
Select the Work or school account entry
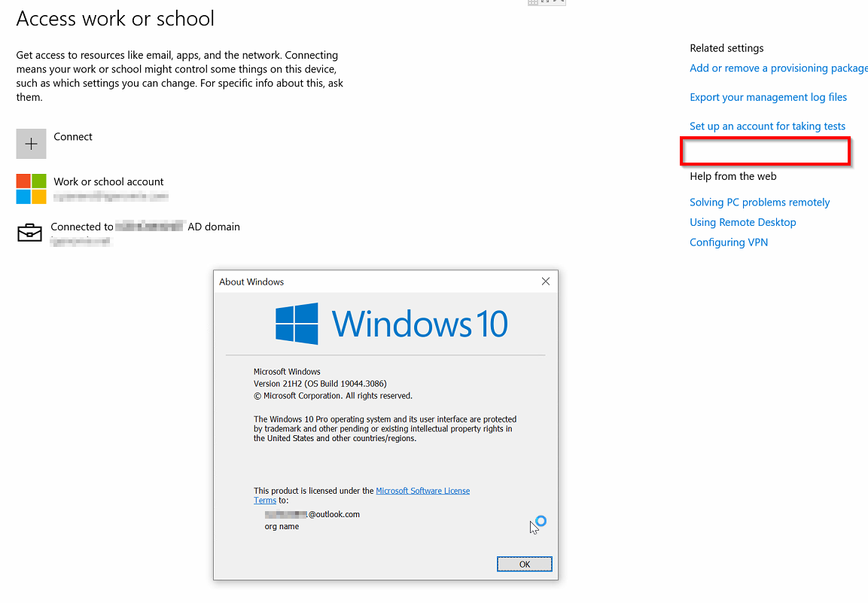click(92, 189)
